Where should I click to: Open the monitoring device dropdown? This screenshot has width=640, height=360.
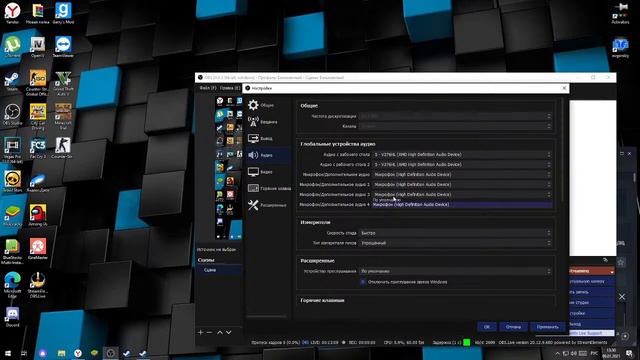455,271
